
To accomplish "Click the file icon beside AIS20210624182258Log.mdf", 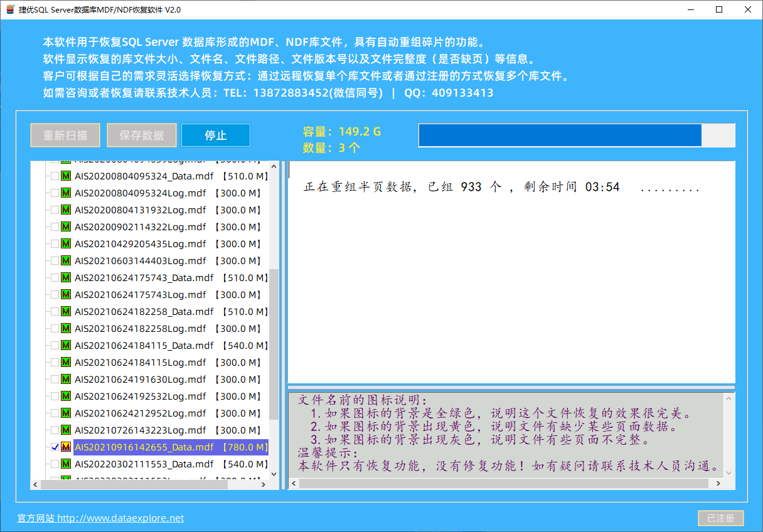I will click(66, 329).
